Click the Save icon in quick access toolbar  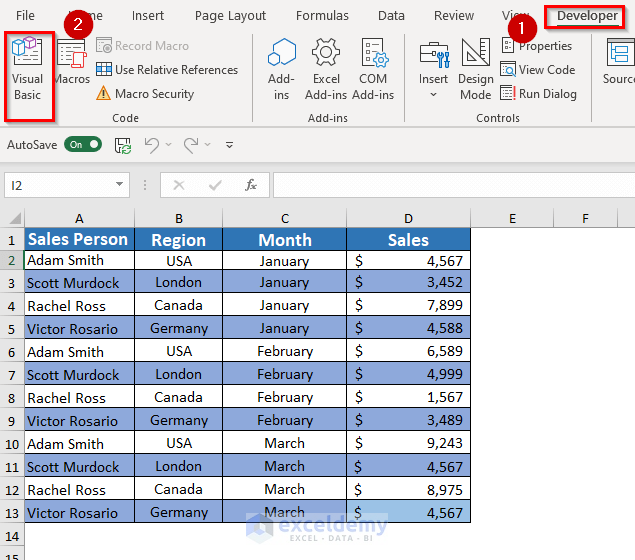click(x=123, y=145)
